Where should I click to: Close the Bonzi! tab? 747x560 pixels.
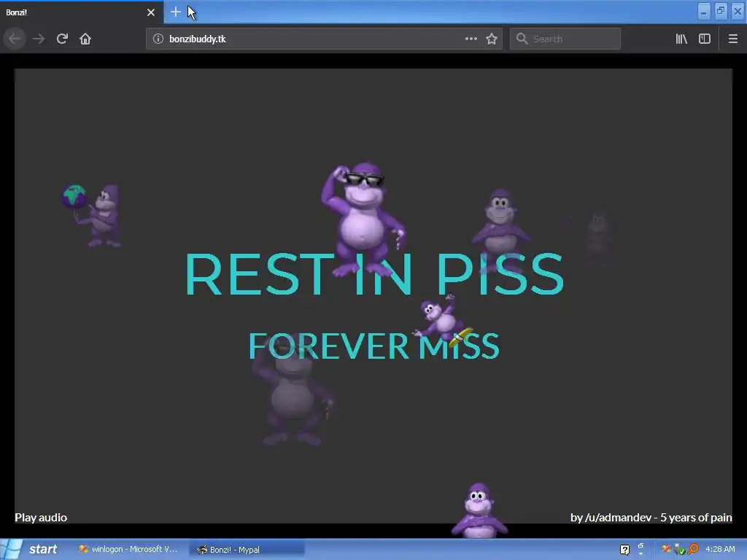click(x=150, y=12)
